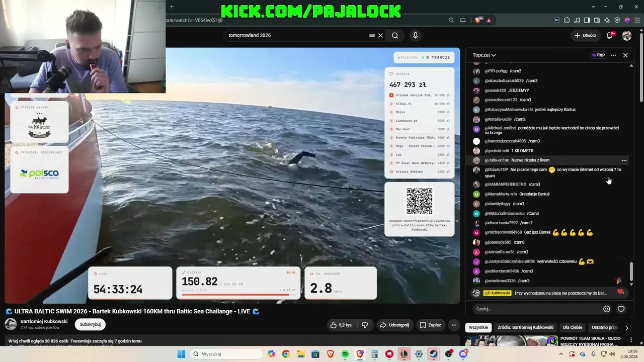Screen dimensions: 644x362
Task: Launch Spotify from the taskbar
Action: [345, 354]
